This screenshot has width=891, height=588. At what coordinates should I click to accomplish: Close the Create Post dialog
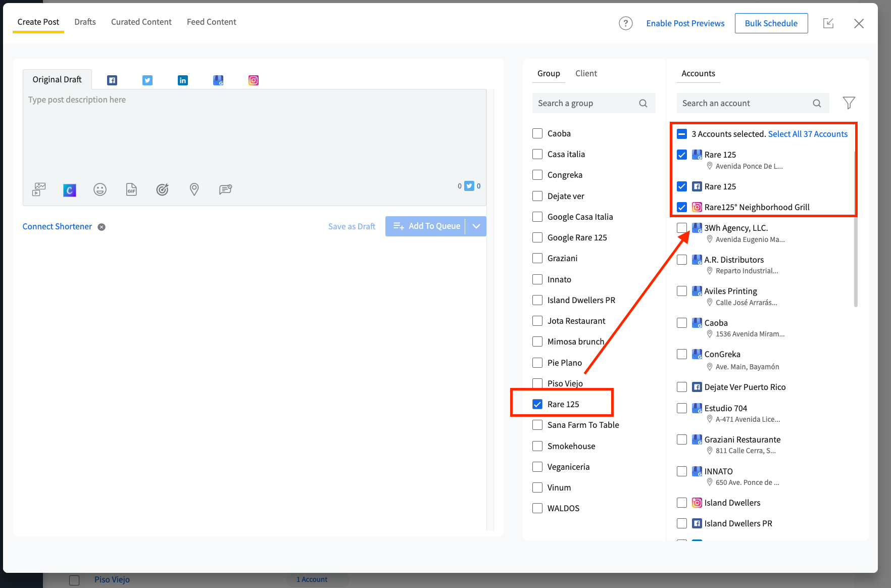tap(859, 23)
